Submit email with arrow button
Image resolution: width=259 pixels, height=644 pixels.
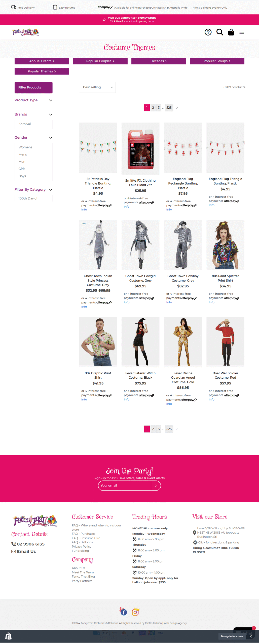point(156,486)
